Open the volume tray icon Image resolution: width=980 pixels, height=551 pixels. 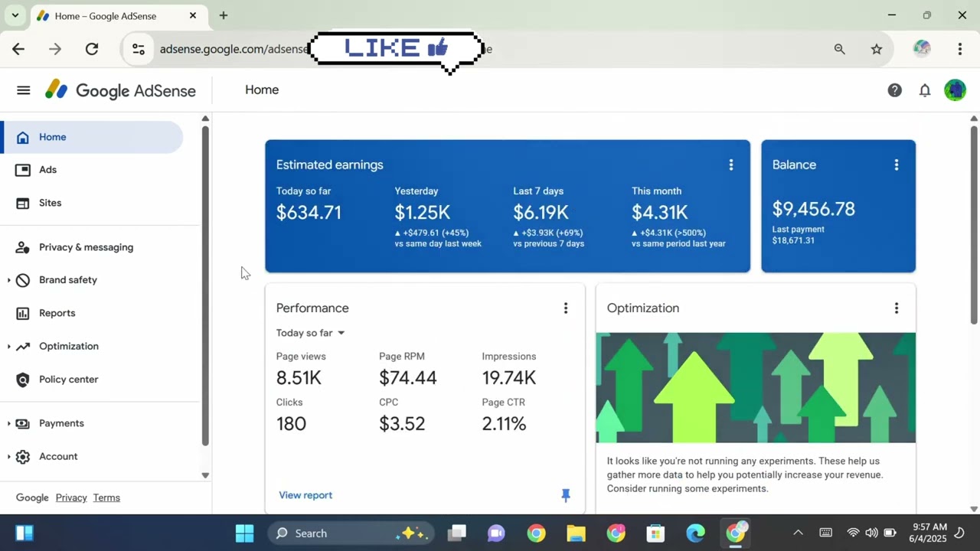tap(871, 533)
